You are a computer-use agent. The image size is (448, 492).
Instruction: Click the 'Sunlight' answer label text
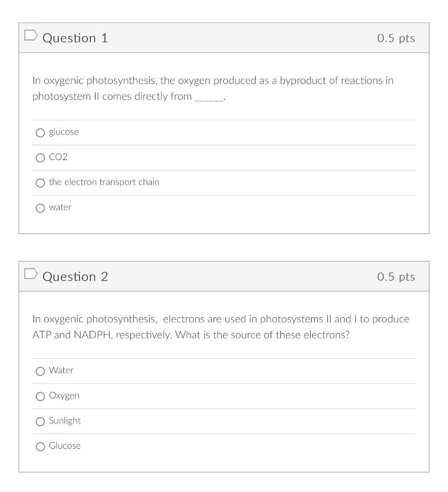click(65, 421)
